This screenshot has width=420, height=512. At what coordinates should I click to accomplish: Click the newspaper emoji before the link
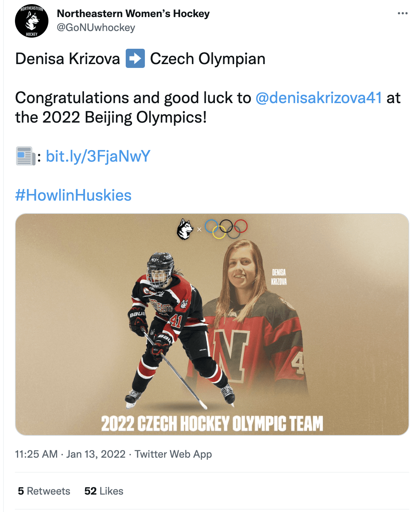point(25,156)
